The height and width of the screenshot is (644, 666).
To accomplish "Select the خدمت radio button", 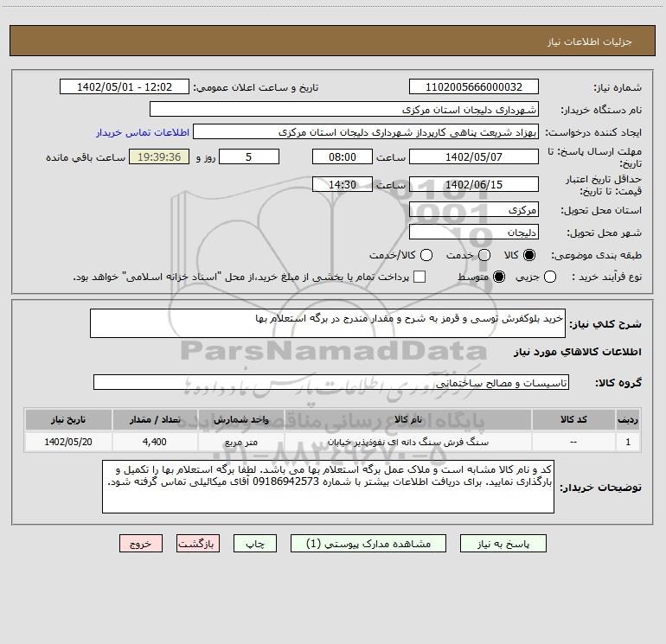I will (x=484, y=255).
